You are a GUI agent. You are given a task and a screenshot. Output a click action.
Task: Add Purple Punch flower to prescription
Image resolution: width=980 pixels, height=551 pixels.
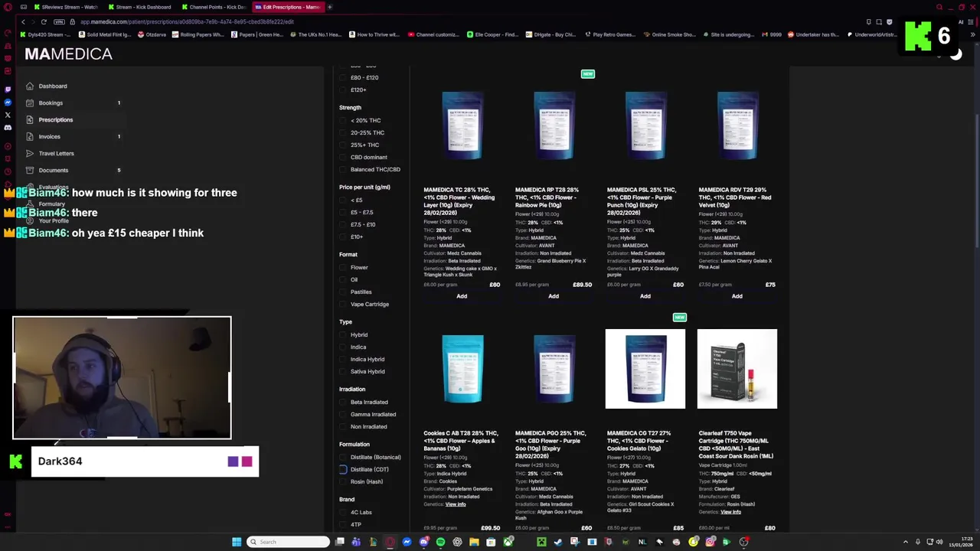click(645, 296)
